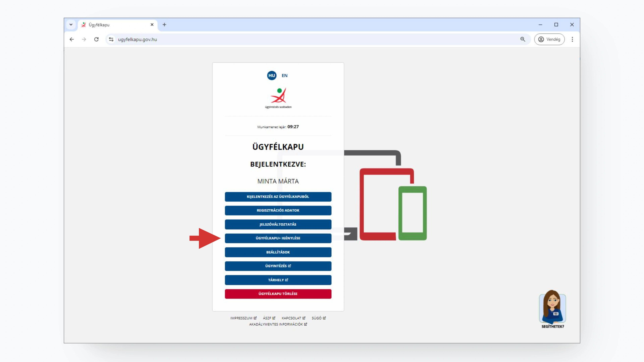644x362 pixels.
Task: Open the Vendég profile menu
Action: tap(549, 39)
